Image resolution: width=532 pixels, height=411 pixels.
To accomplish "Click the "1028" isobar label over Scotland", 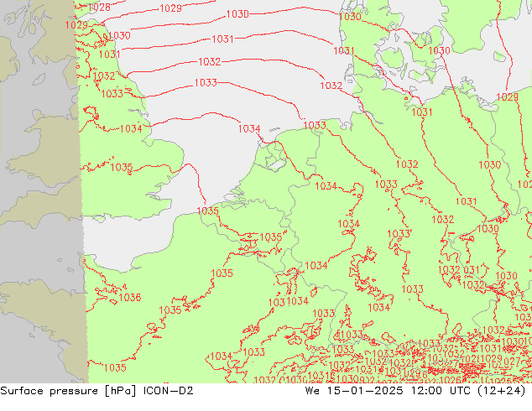I will (x=99, y=7).
